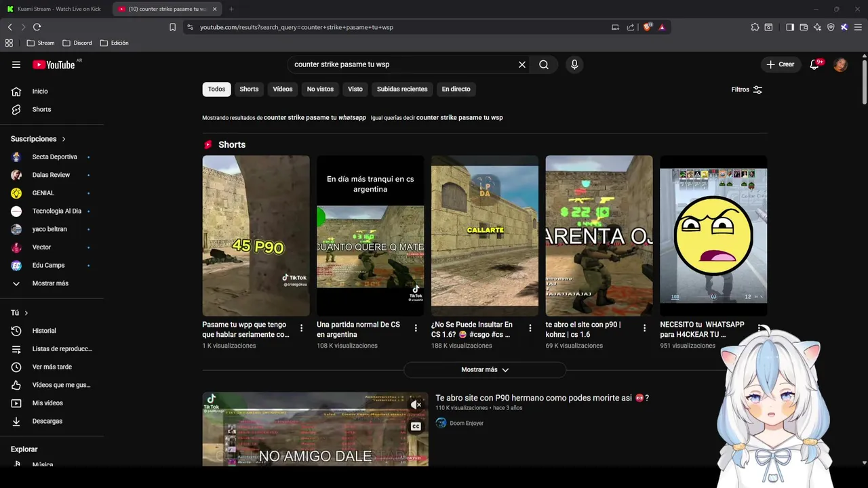Open a new browser tab
The image size is (868, 488).
(x=231, y=9)
